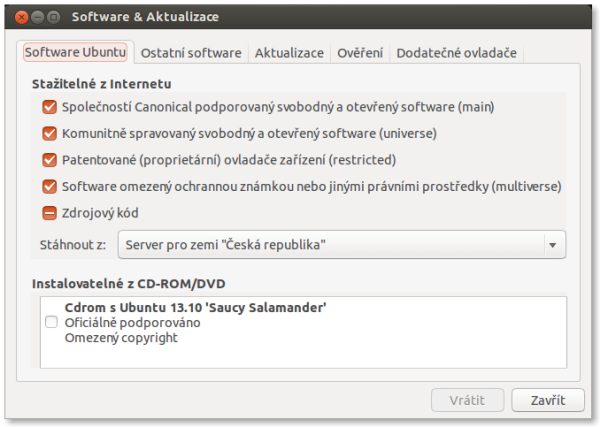The image size is (600, 427).
Task: Switch to the Software Ubuntu tab
Action: tap(76, 52)
